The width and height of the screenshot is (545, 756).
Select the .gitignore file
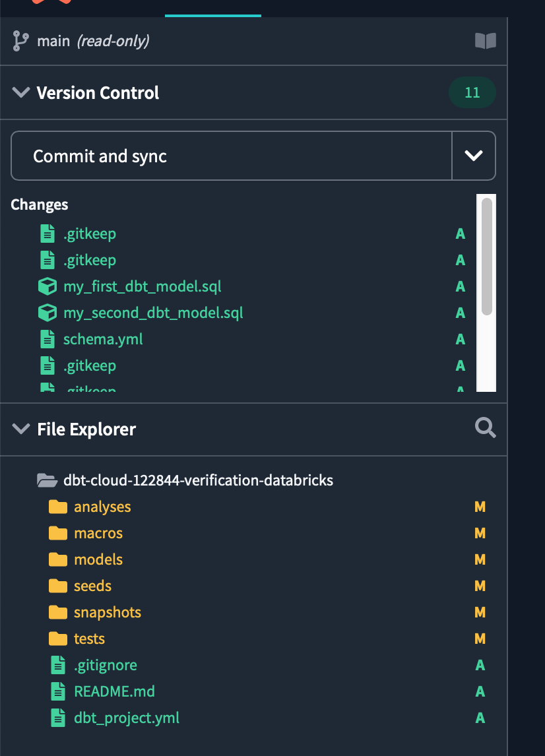click(106, 665)
